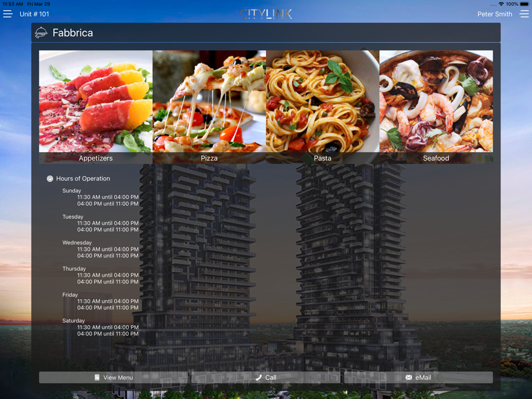
Task: Tap the Hours of Operation heading
Action: 83,178
